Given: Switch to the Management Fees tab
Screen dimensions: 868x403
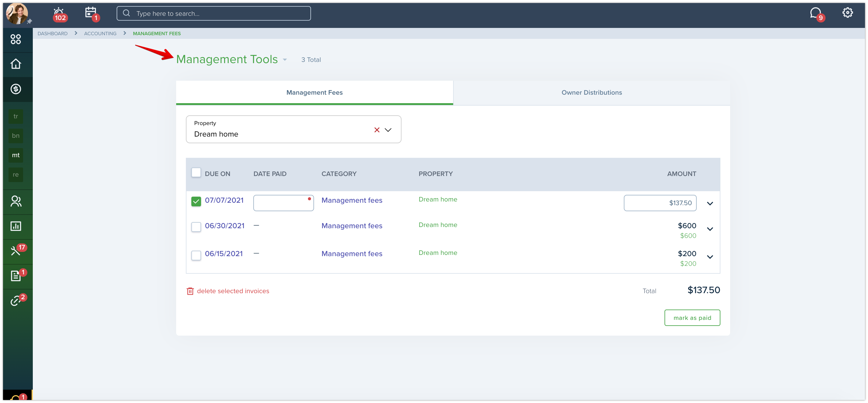Looking at the screenshot, I should coord(314,93).
